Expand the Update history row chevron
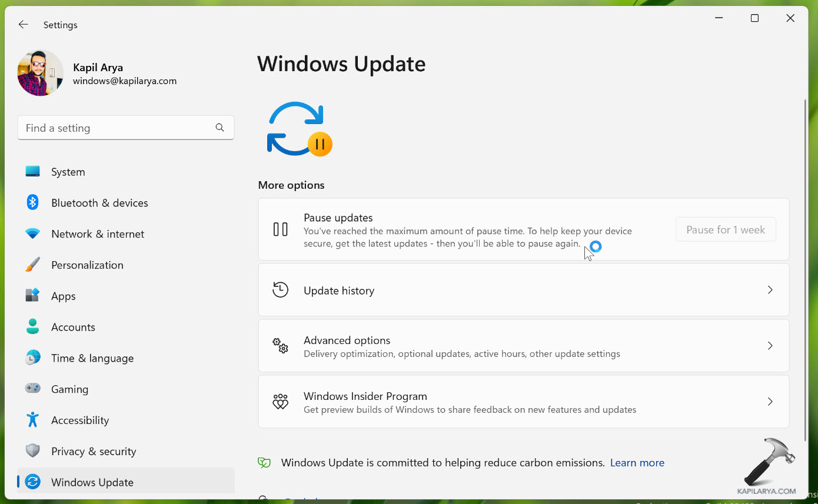This screenshot has height=504, width=818. tap(770, 289)
